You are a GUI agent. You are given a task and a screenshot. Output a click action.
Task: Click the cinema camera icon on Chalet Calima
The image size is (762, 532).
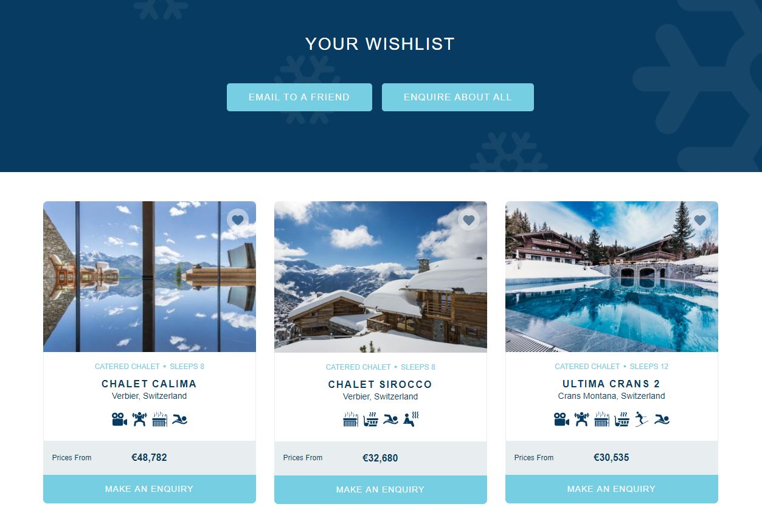click(x=120, y=420)
